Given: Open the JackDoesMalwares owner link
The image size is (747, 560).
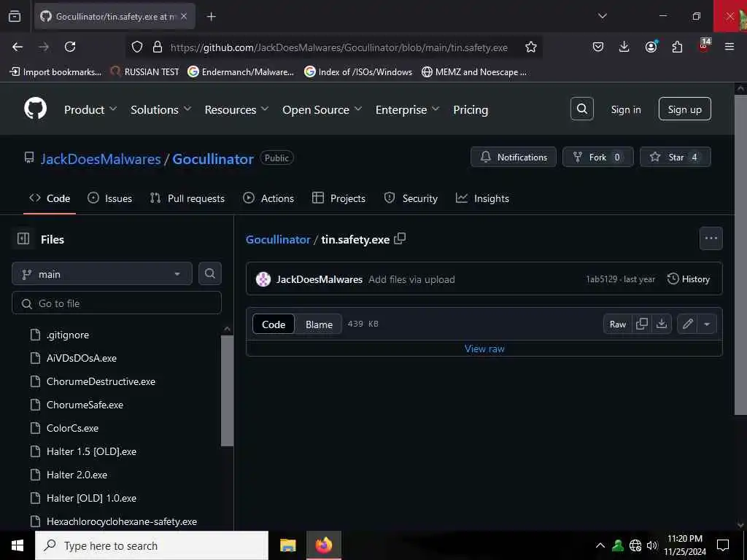Looking at the screenshot, I should coord(101,158).
